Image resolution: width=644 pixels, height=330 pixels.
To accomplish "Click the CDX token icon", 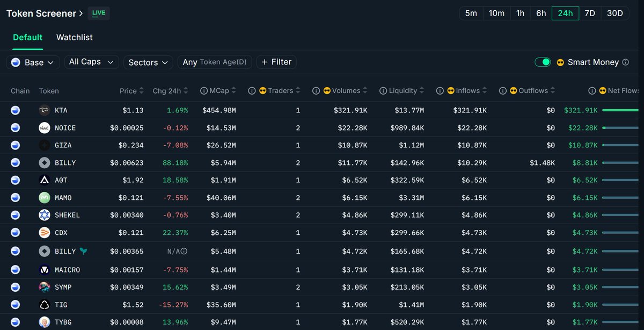I will pyautogui.click(x=45, y=233).
